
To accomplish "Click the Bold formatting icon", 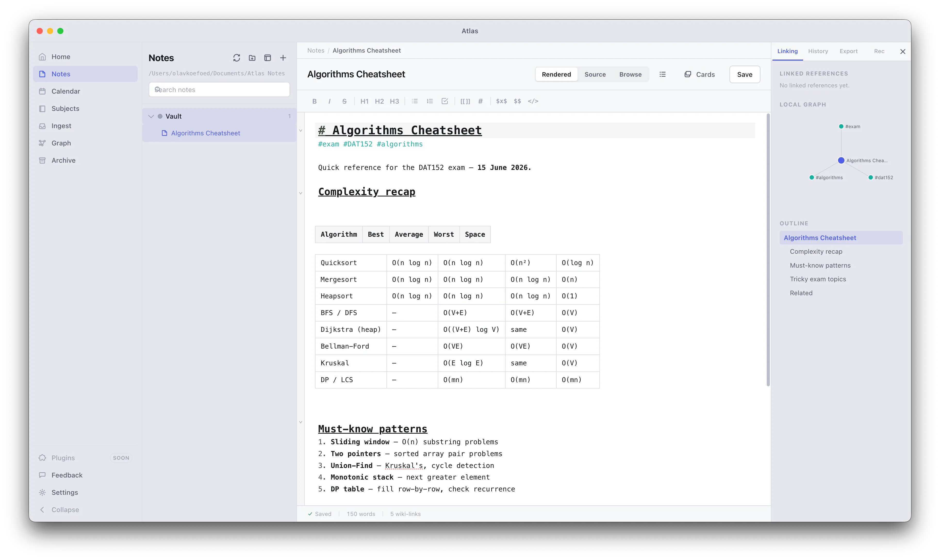I will point(314,101).
